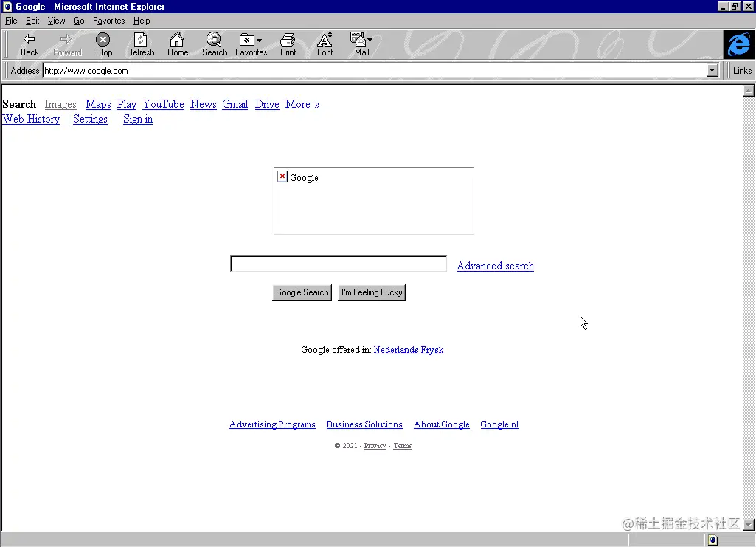This screenshot has height=547, width=756.
Task: Open the Search toolbar icon
Action: pyautogui.click(x=214, y=44)
